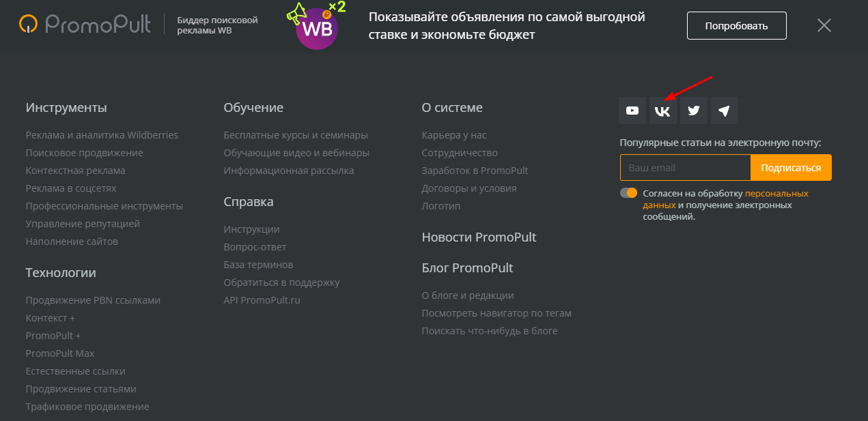The width and height of the screenshot is (868, 421).
Task: Open the YouTube social icon
Action: coord(632,111)
